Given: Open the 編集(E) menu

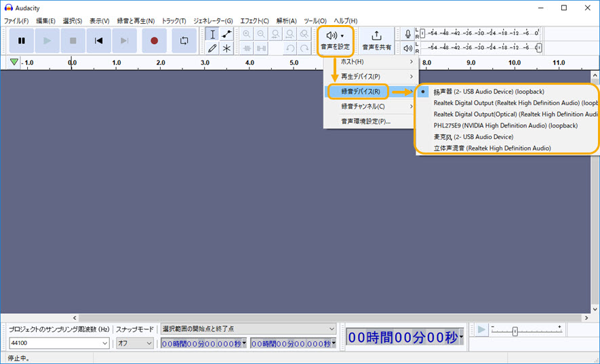Looking at the screenshot, I should coord(45,20).
